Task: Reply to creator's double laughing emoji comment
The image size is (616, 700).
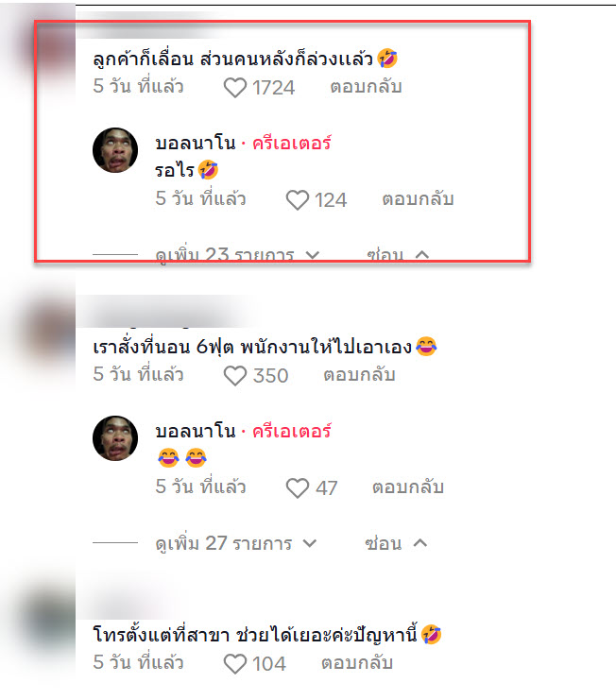Action: (408, 487)
